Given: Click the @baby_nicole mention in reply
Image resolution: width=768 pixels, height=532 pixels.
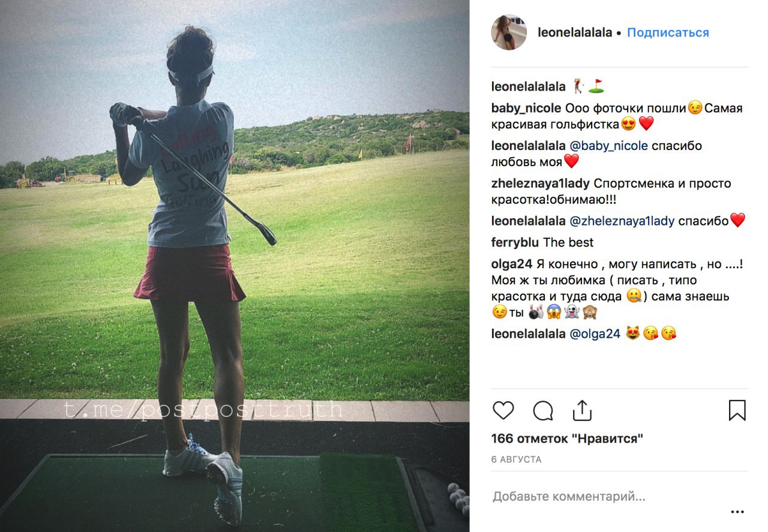Looking at the screenshot, I should pyautogui.click(x=608, y=146).
